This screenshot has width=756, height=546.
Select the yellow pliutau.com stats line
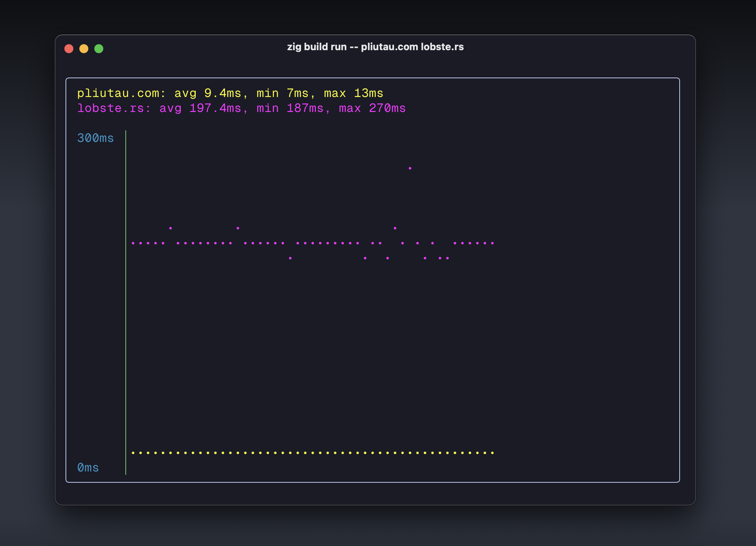click(230, 93)
